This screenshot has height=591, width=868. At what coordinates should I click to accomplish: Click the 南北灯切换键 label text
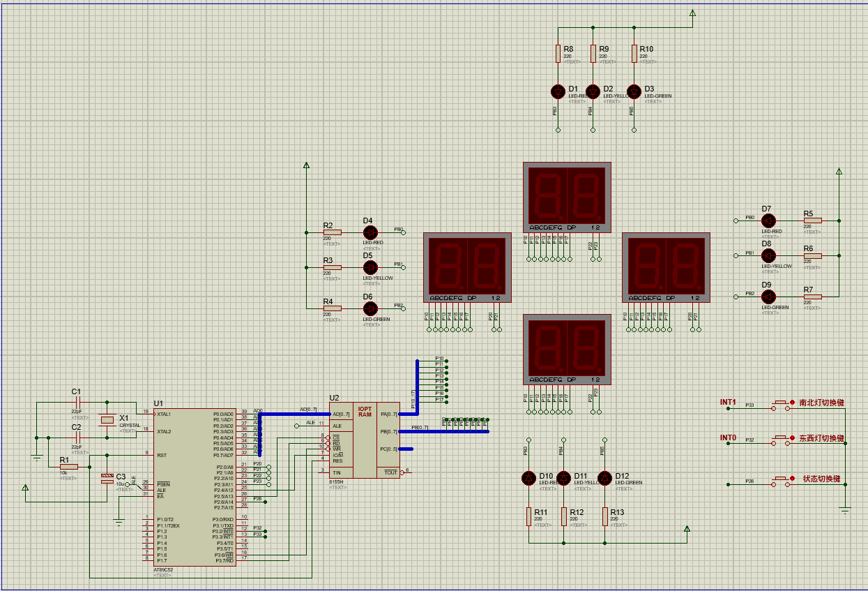click(x=821, y=403)
